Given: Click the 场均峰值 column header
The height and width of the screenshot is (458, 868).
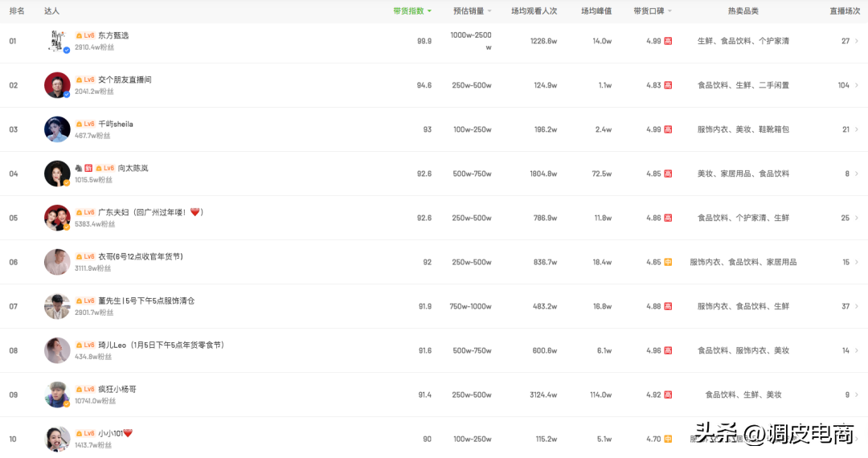Looking at the screenshot, I should pyautogui.click(x=596, y=11).
